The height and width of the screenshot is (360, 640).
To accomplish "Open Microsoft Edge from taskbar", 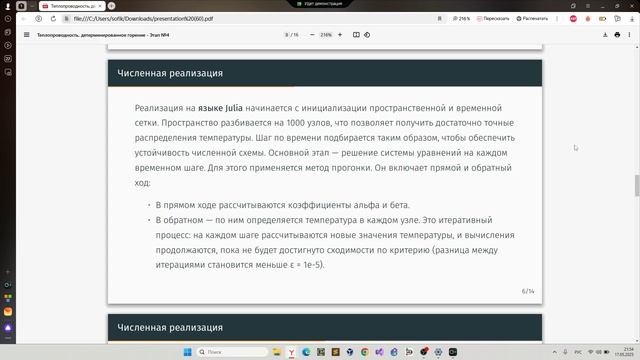I will point(306,352).
